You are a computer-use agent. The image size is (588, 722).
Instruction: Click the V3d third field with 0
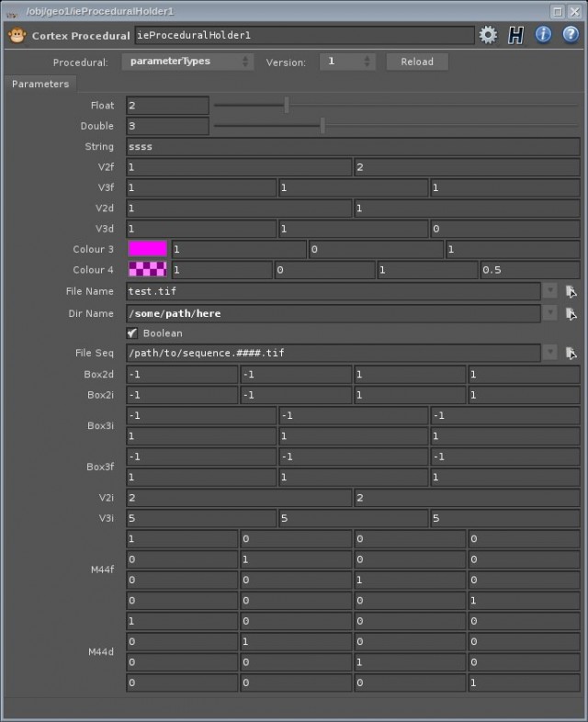click(504, 229)
